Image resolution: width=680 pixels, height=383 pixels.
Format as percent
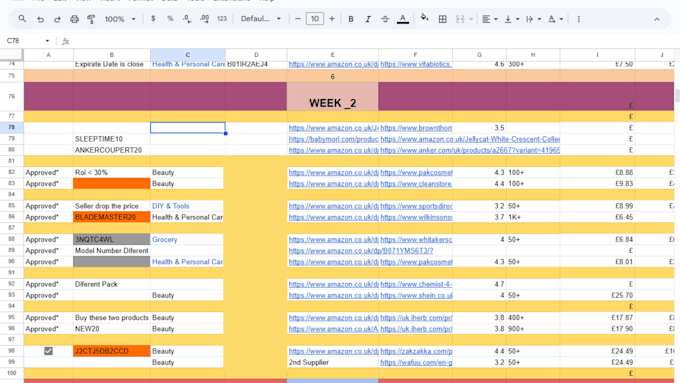(170, 19)
